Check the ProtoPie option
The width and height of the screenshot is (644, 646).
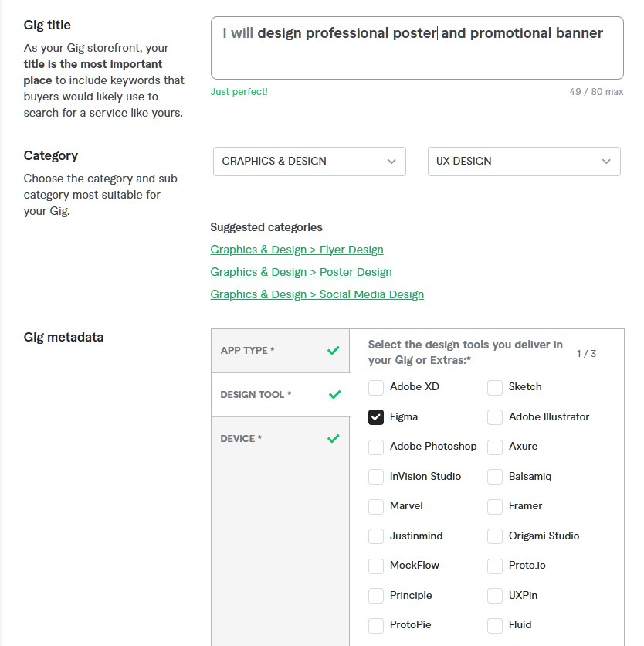pyautogui.click(x=376, y=625)
